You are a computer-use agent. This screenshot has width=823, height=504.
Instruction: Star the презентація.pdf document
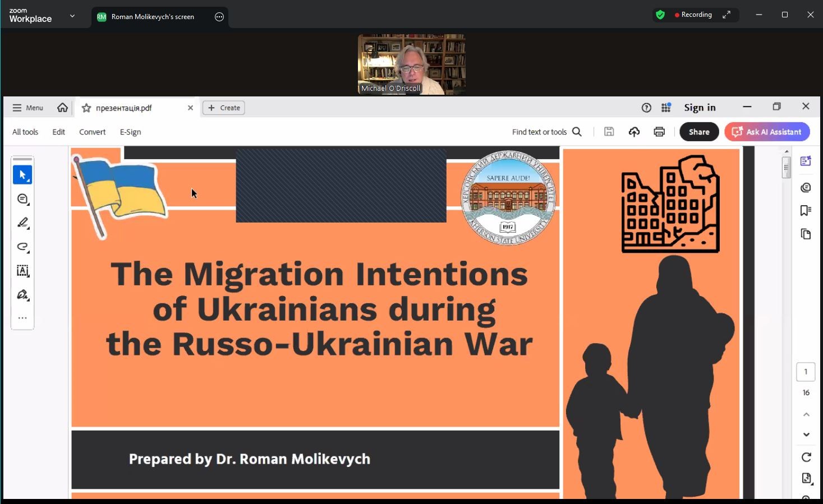tap(86, 108)
